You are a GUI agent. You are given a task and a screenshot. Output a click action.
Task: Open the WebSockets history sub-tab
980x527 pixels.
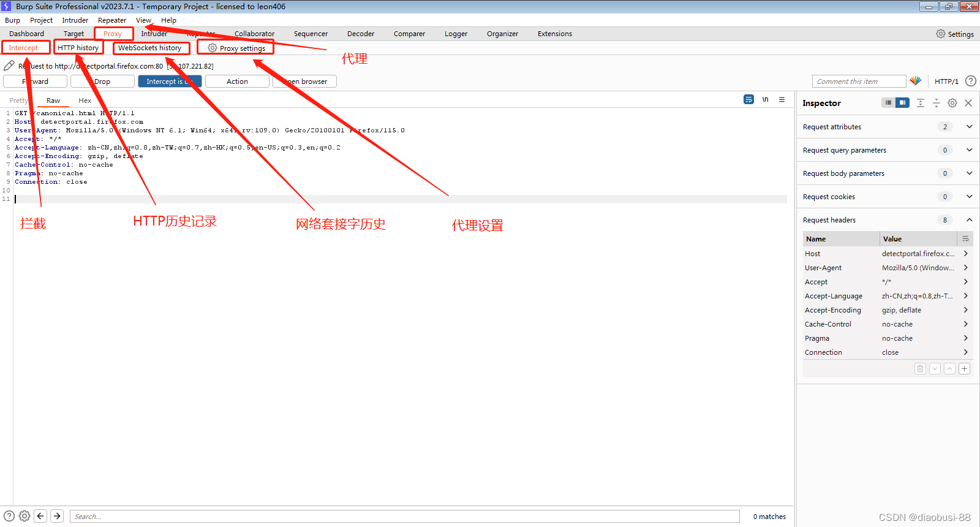point(150,48)
